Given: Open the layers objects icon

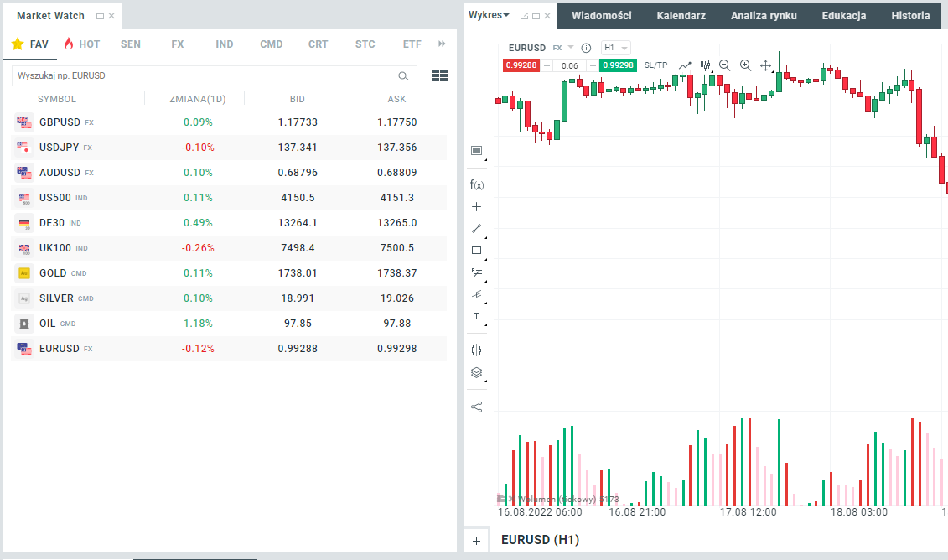Looking at the screenshot, I should click(477, 373).
